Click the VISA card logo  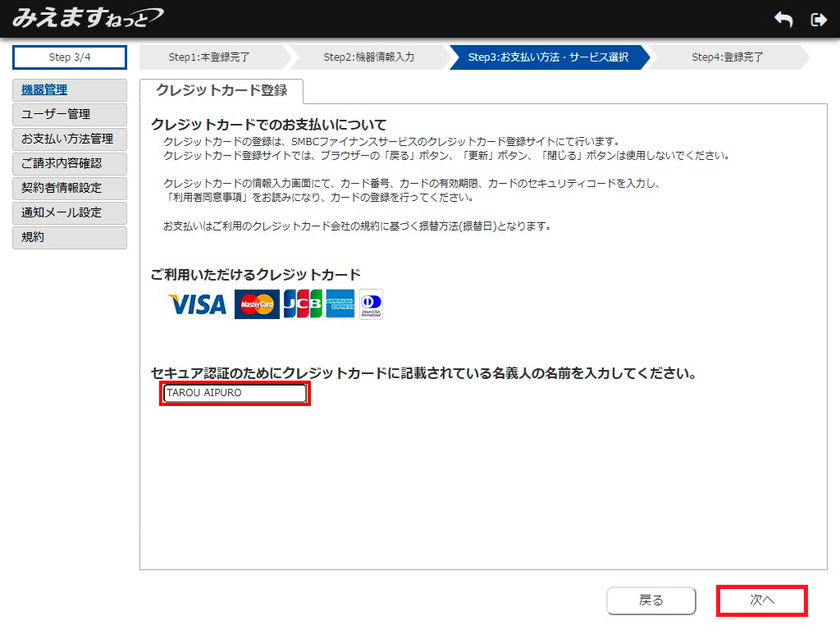[x=197, y=304]
